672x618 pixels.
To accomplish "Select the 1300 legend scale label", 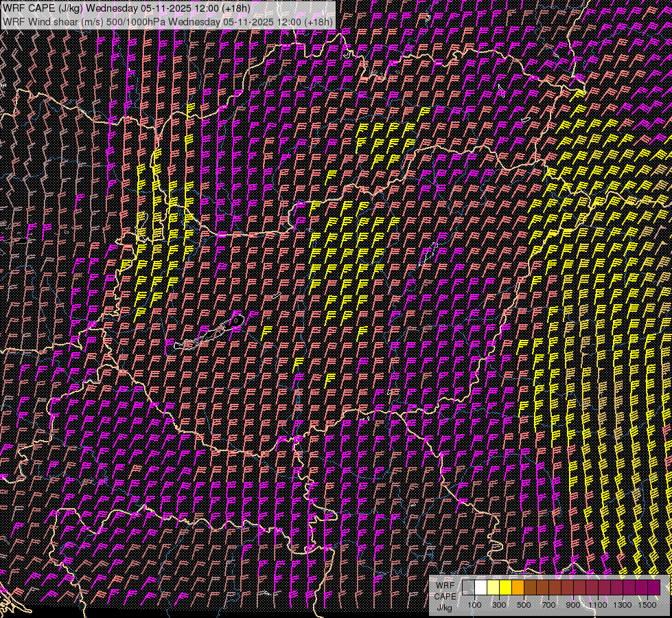I will click(623, 604).
